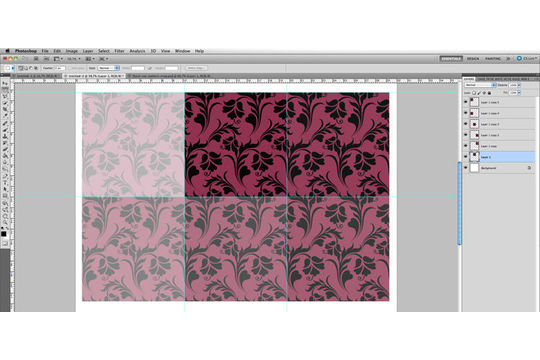
Task: Select the Layer 1 copy 3 thumbnail
Action: pyautogui.click(x=475, y=124)
